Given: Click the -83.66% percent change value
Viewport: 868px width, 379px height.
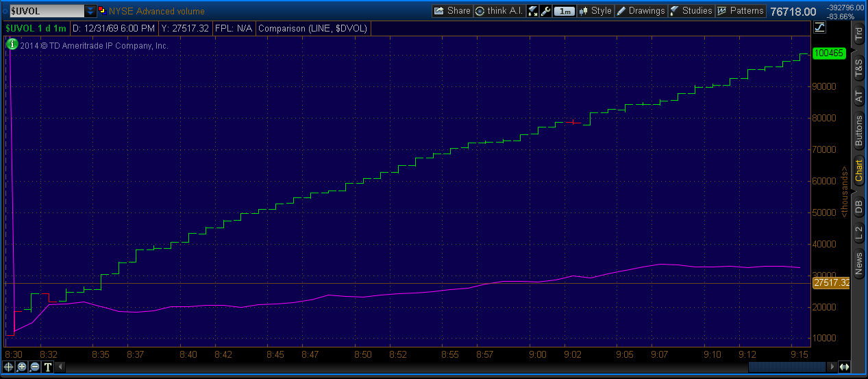Looking at the screenshot, I should [x=841, y=16].
